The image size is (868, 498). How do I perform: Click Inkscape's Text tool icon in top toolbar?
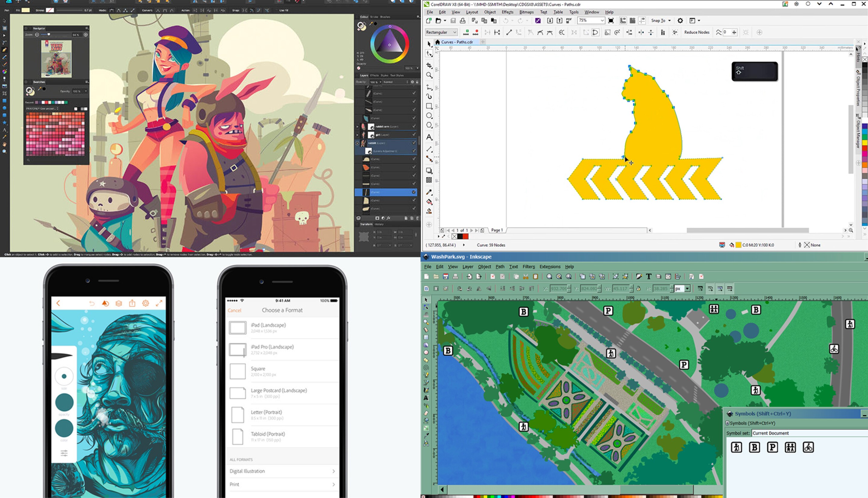pyautogui.click(x=648, y=276)
